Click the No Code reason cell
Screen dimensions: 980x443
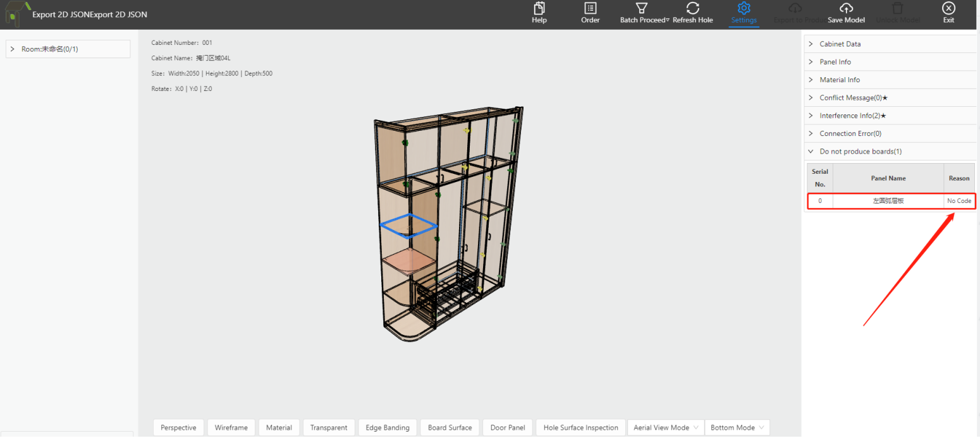tap(959, 201)
